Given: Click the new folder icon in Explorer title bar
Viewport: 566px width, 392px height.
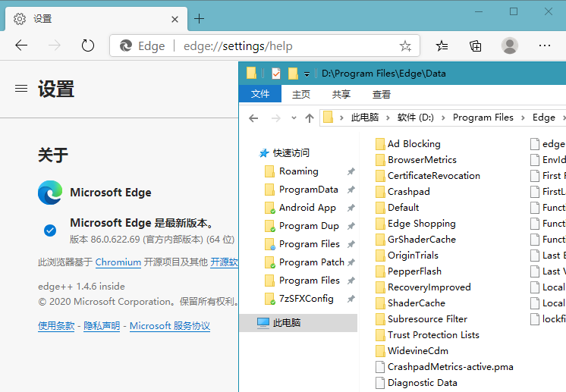Looking at the screenshot, I should (293, 74).
